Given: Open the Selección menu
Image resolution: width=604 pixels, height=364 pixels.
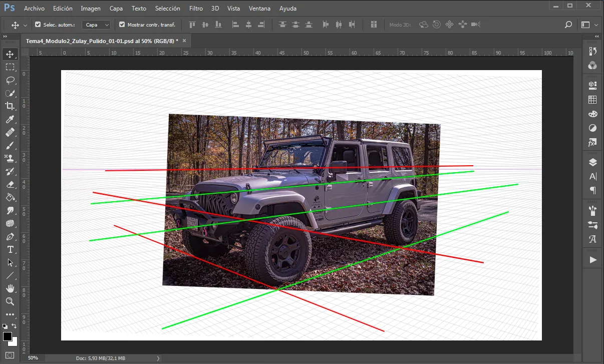Looking at the screenshot, I should 168,9.
